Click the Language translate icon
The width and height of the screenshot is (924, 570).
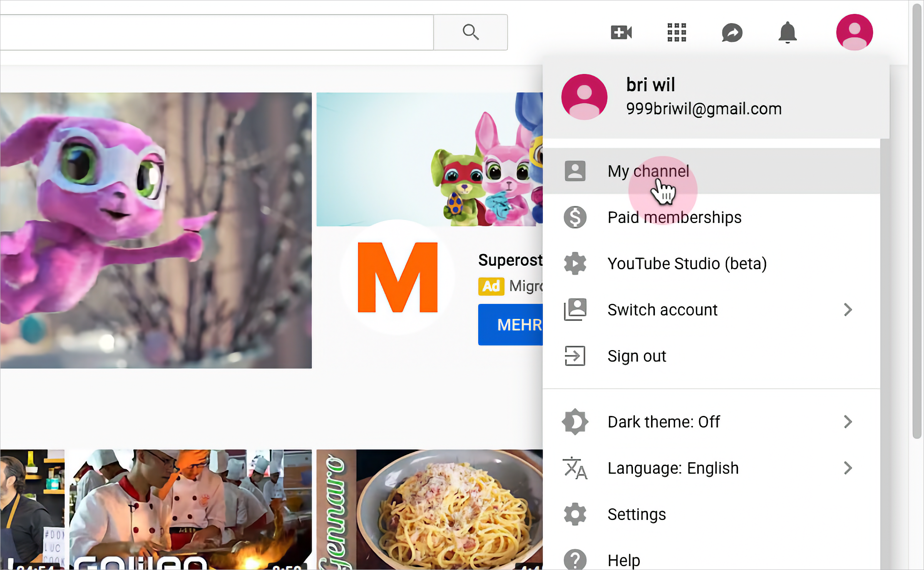pos(575,468)
